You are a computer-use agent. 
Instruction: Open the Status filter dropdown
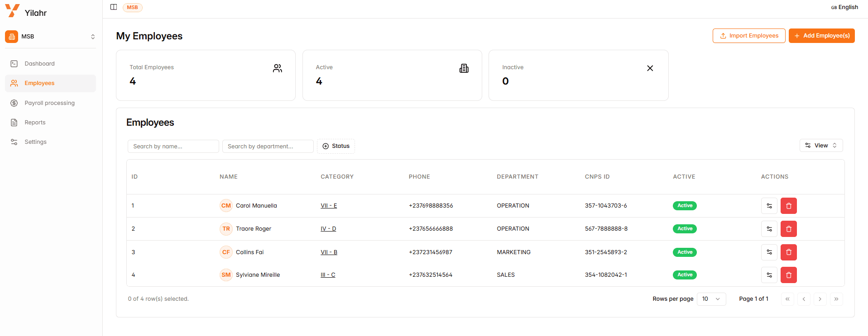[x=336, y=146]
